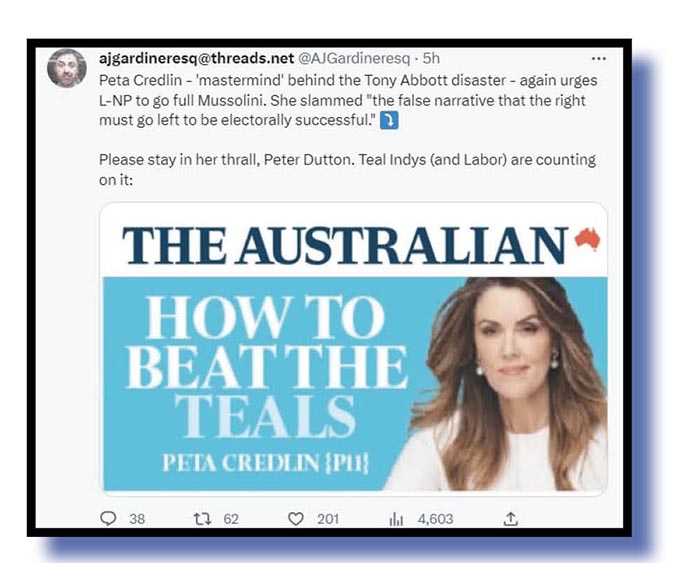
Task: View analytics via the bar chart icon
Action: [x=396, y=519]
